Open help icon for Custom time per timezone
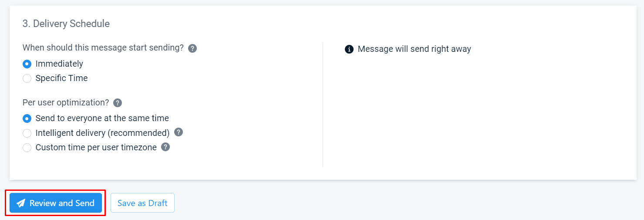The width and height of the screenshot is (644, 220). click(x=165, y=147)
